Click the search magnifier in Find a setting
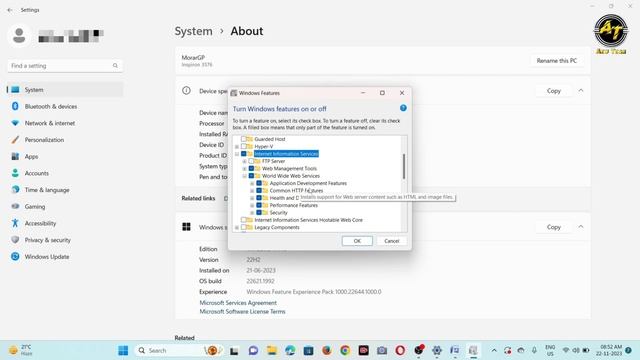The image size is (640, 360). tap(115, 66)
